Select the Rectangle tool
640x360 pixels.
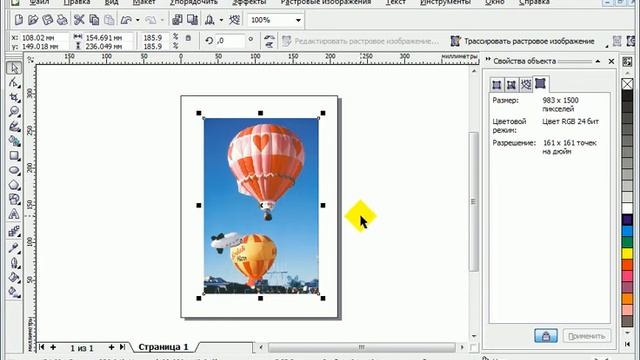coord(14,156)
